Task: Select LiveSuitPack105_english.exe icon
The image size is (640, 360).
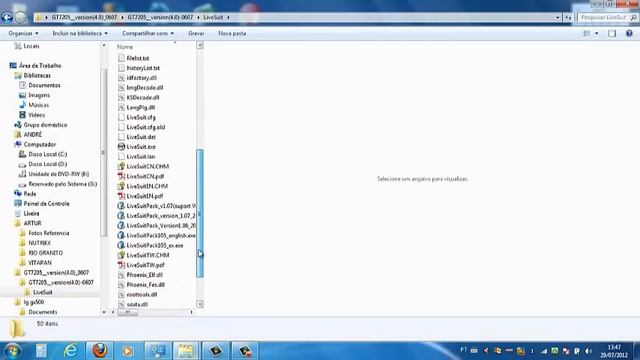Action: pyautogui.click(x=121, y=235)
